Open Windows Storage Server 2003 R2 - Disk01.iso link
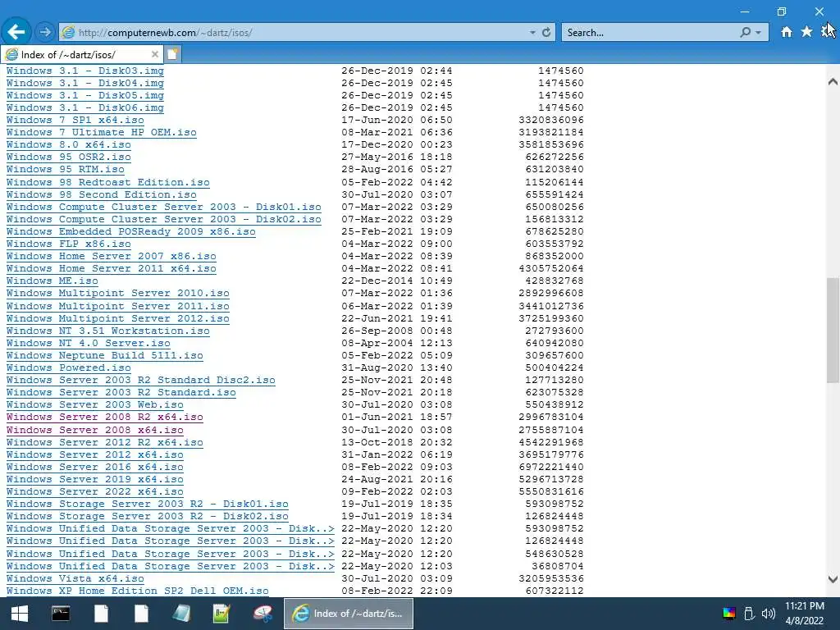The height and width of the screenshot is (630, 840). [x=148, y=504]
